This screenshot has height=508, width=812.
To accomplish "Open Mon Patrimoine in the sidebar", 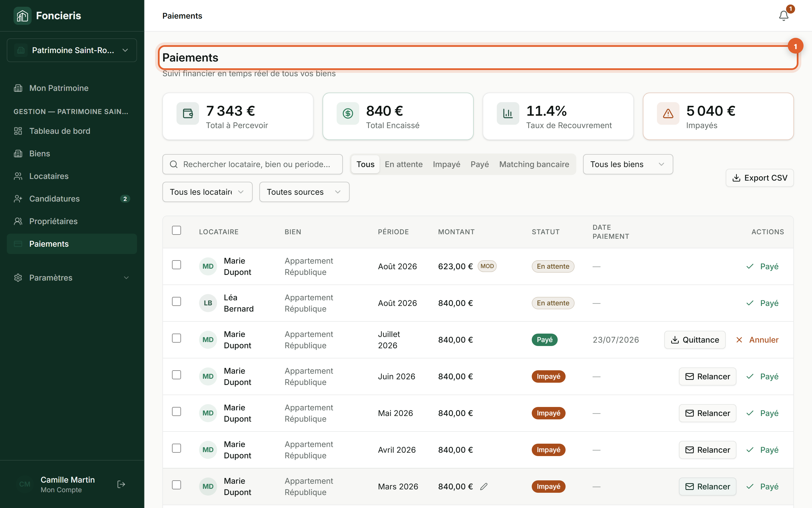I will (x=72, y=88).
